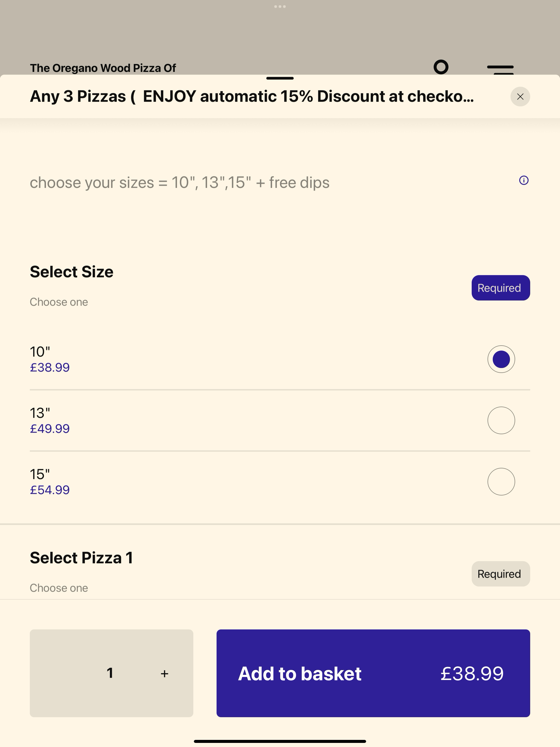Viewport: 560px width, 747px height.
Task: Click Add to basket button
Action: [x=373, y=673]
